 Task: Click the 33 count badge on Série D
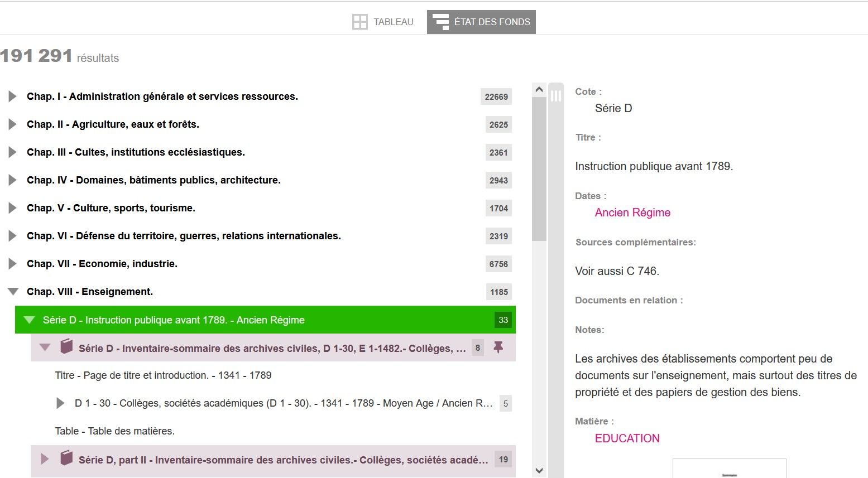click(503, 320)
